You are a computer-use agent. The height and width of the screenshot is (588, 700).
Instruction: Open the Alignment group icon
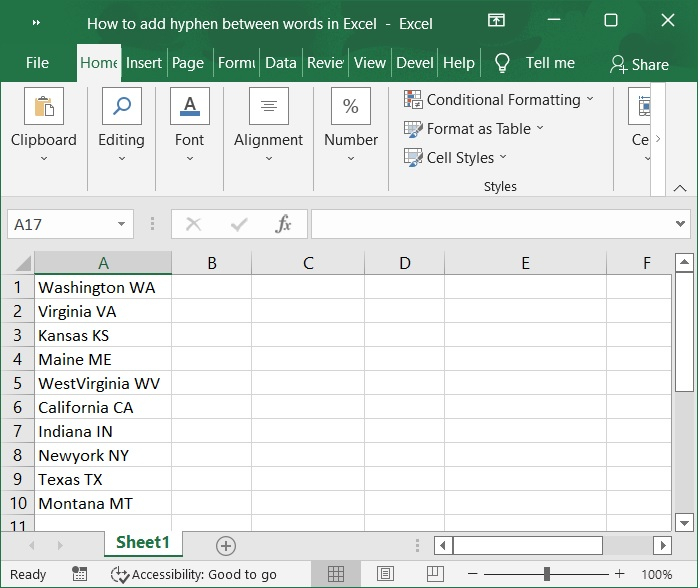[268, 107]
